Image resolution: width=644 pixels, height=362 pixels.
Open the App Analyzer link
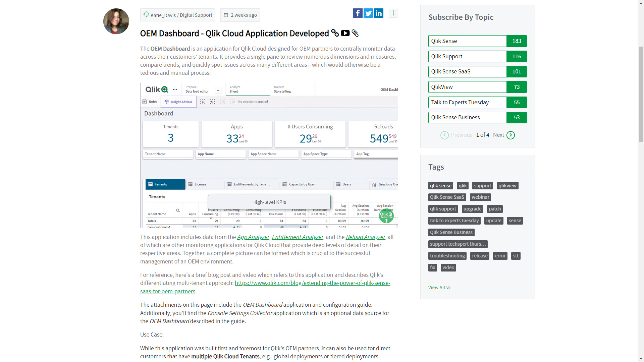(253, 237)
